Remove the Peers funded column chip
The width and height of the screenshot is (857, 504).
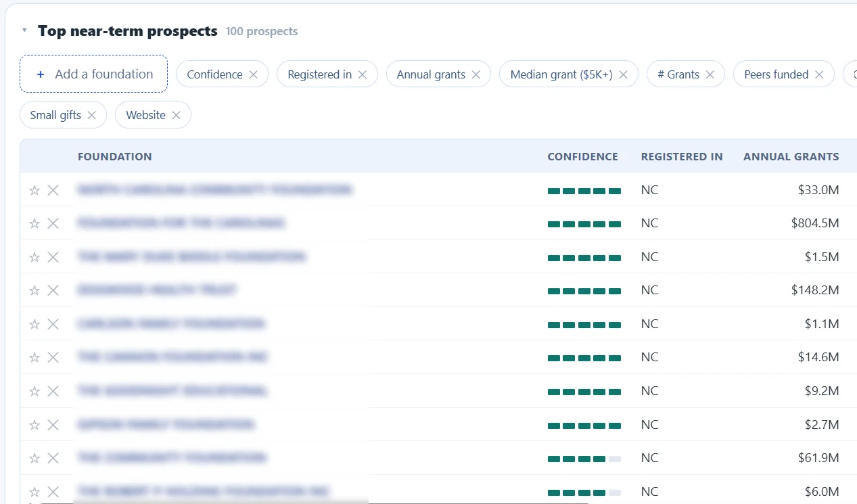click(x=820, y=74)
